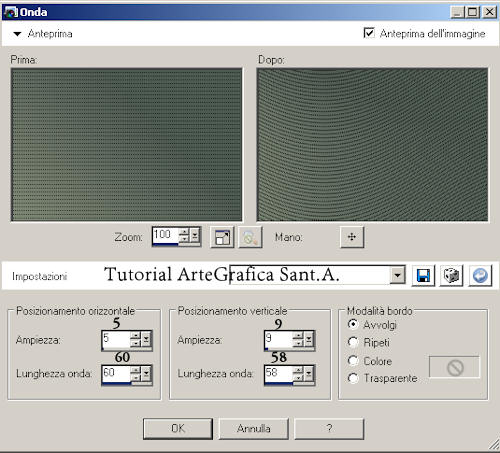Screen dimensions: 500x453
Task: Toggle Anteprima dell'immagine checkbox
Action: (369, 33)
